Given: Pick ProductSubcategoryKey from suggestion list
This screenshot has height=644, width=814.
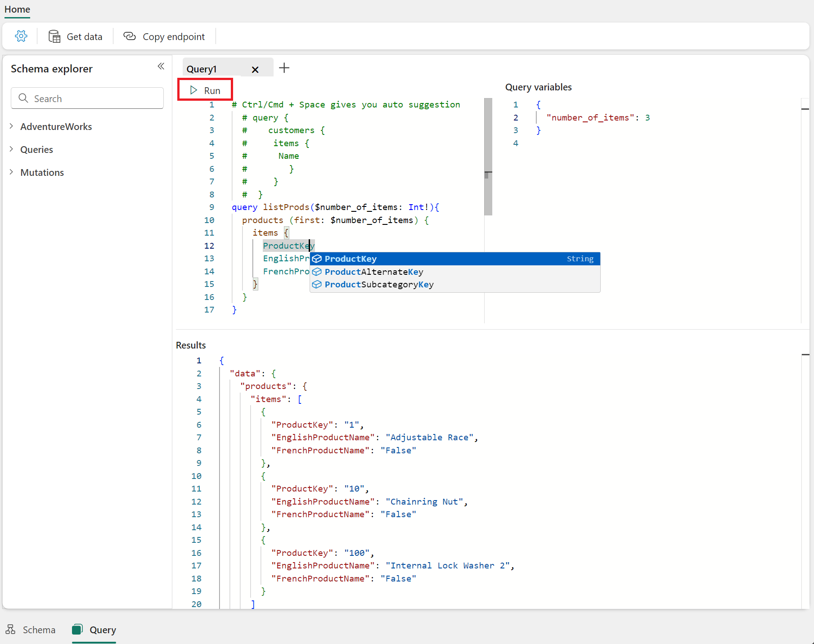Looking at the screenshot, I should (x=379, y=285).
